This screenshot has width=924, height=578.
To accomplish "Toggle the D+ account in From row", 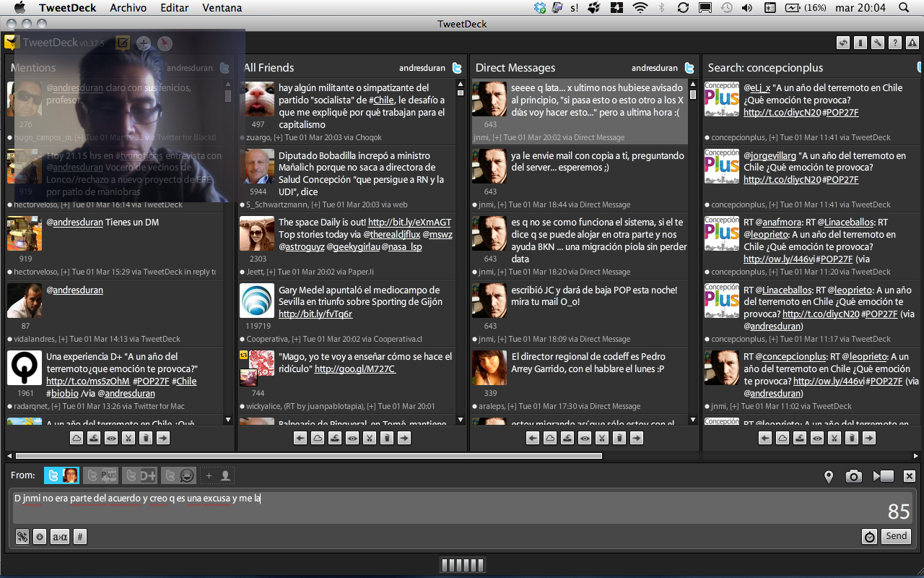I will point(140,475).
